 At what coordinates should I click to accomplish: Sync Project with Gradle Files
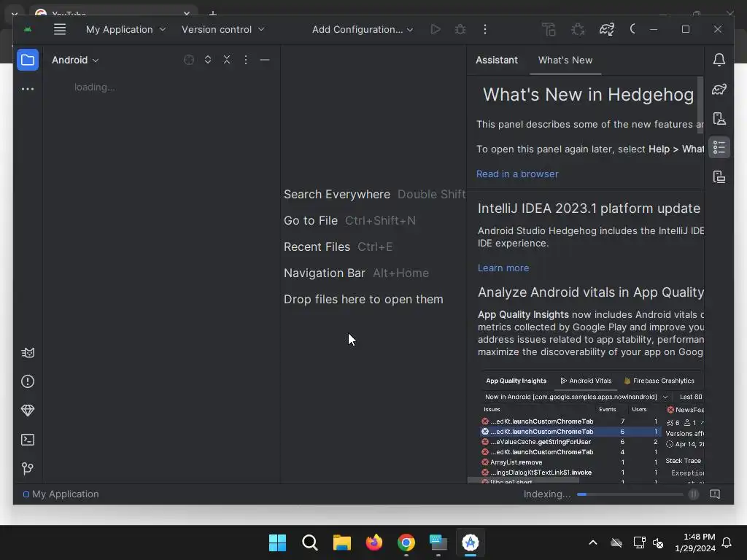606,29
